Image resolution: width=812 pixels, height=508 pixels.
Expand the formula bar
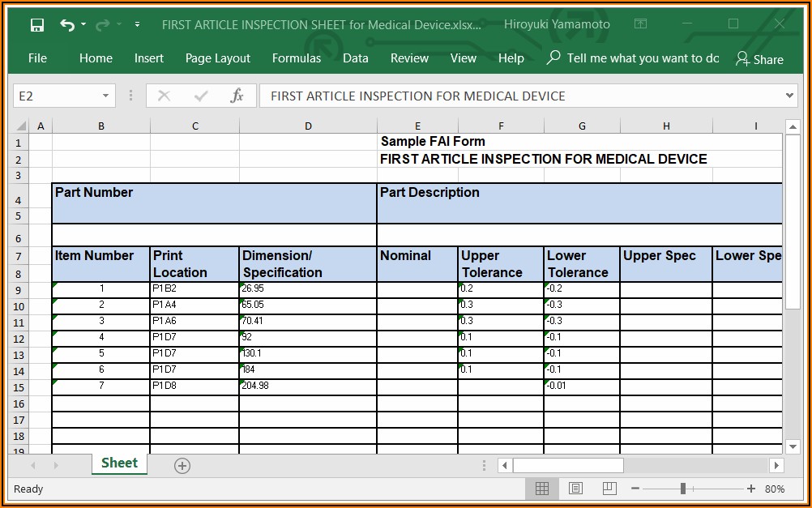click(x=791, y=96)
